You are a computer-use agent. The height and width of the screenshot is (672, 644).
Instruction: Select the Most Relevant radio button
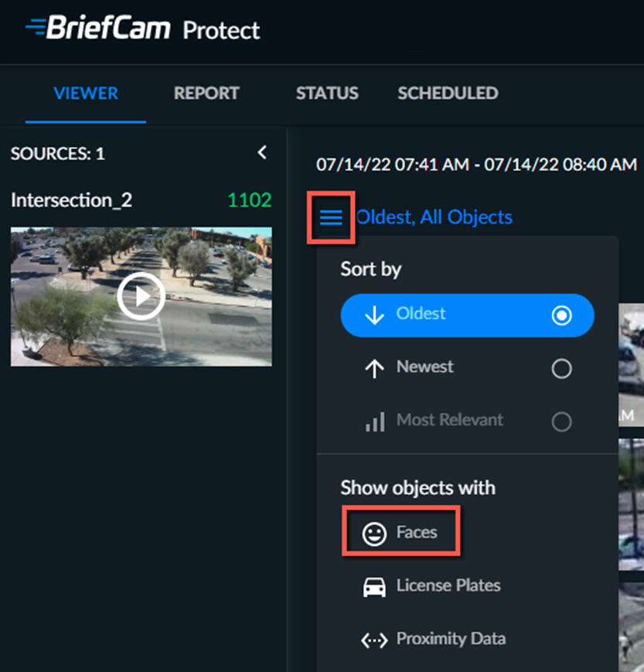(561, 421)
